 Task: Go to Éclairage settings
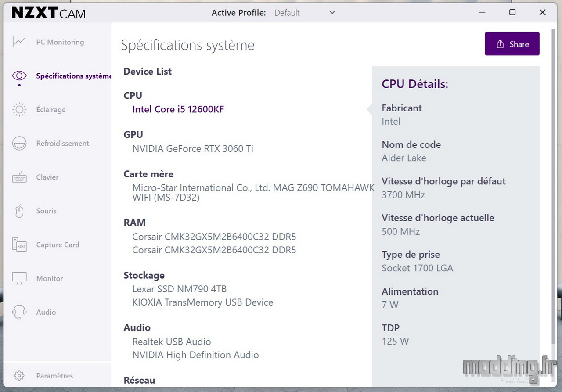51,110
